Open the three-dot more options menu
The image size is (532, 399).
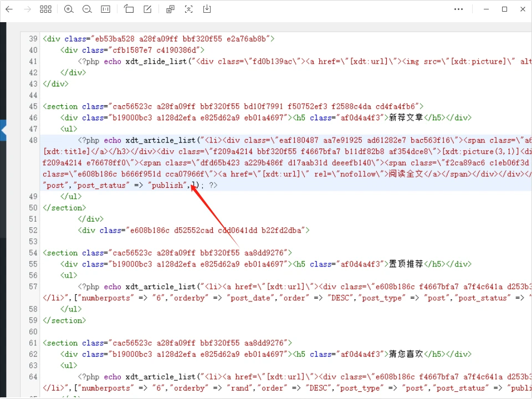458,9
